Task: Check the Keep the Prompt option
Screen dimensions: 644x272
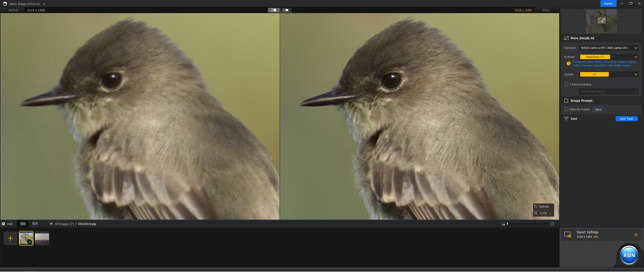Action: click(567, 109)
